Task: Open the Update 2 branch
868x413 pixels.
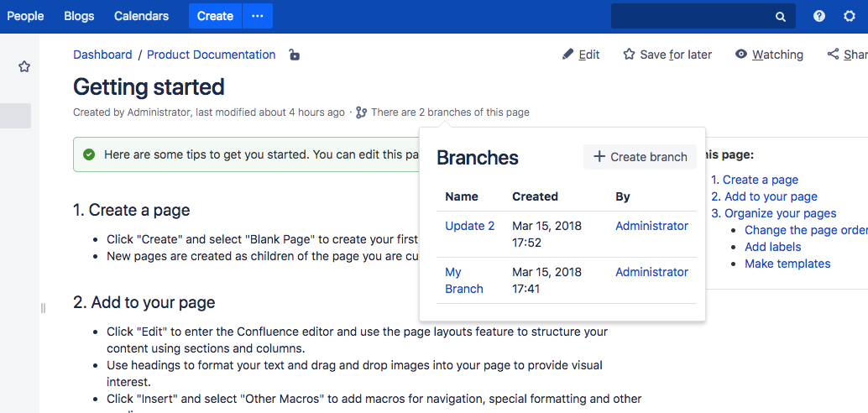Action: tap(470, 226)
